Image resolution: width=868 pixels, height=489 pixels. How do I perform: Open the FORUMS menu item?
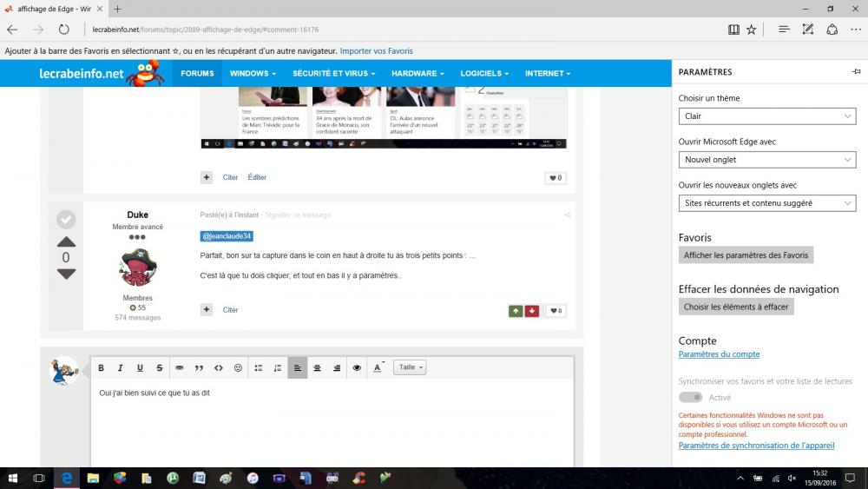coord(197,73)
